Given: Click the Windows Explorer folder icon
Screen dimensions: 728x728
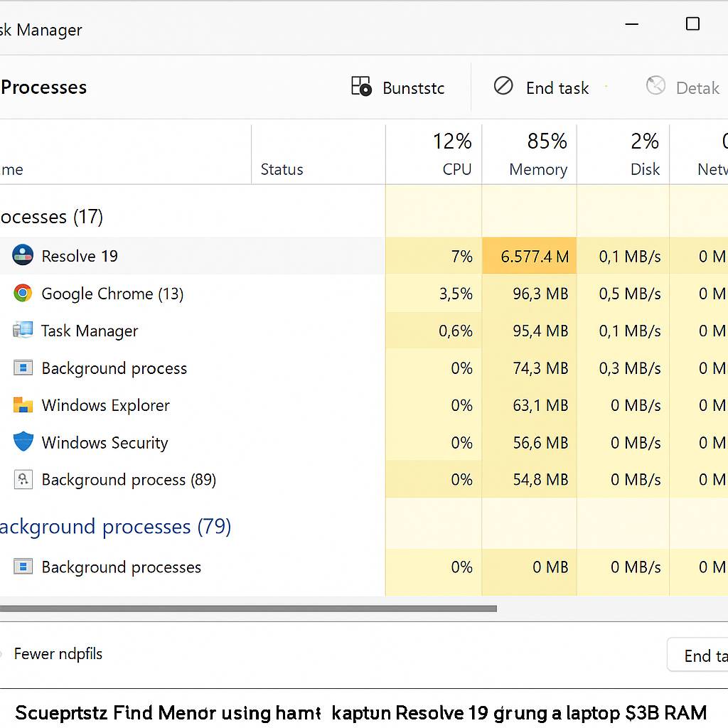Looking at the screenshot, I should pos(23,405).
